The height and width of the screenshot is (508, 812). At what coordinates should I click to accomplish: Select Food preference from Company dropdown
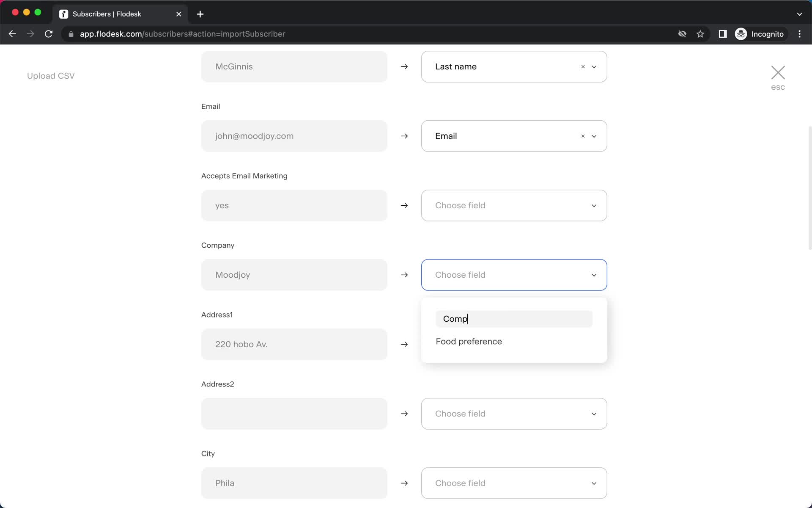pyautogui.click(x=469, y=341)
